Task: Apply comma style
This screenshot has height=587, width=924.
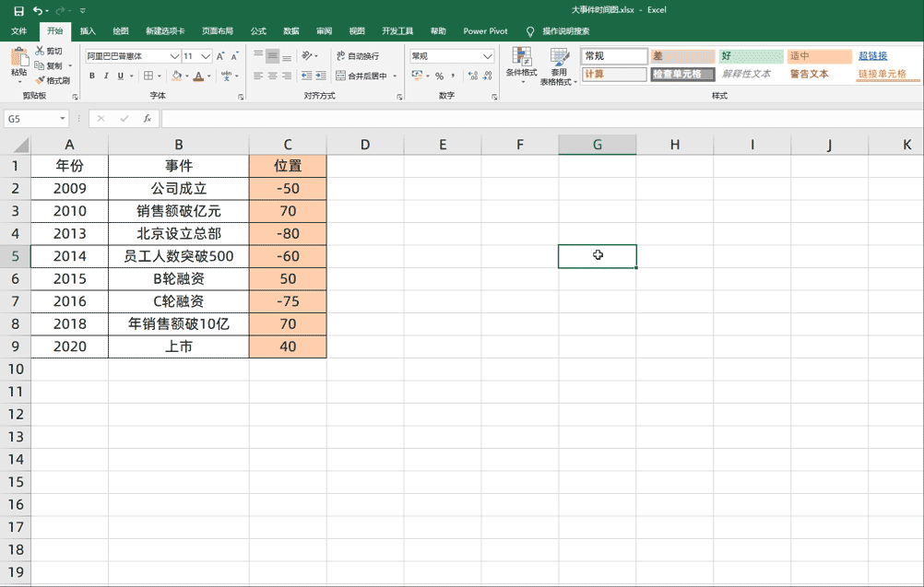Action: (453, 76)
